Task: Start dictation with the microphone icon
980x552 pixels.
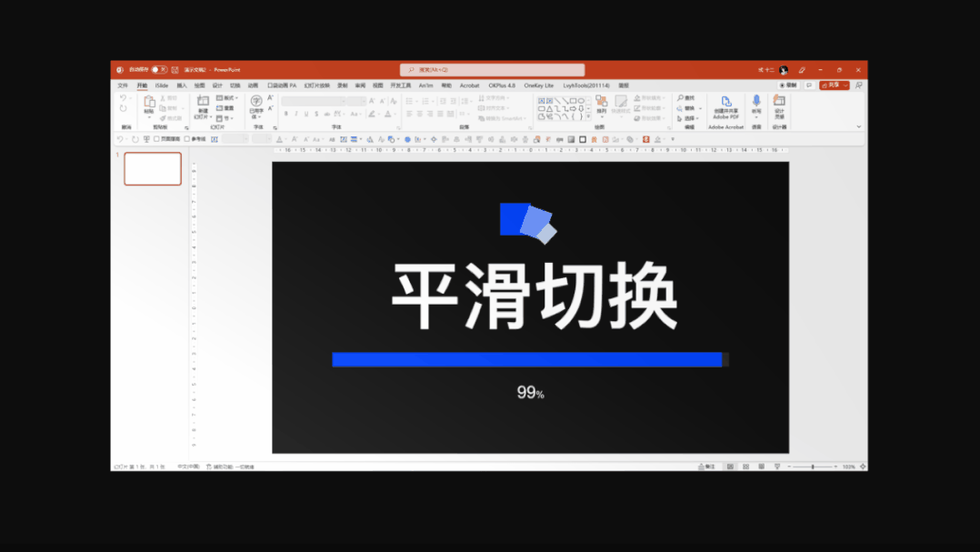Action: tap(755, 102)
